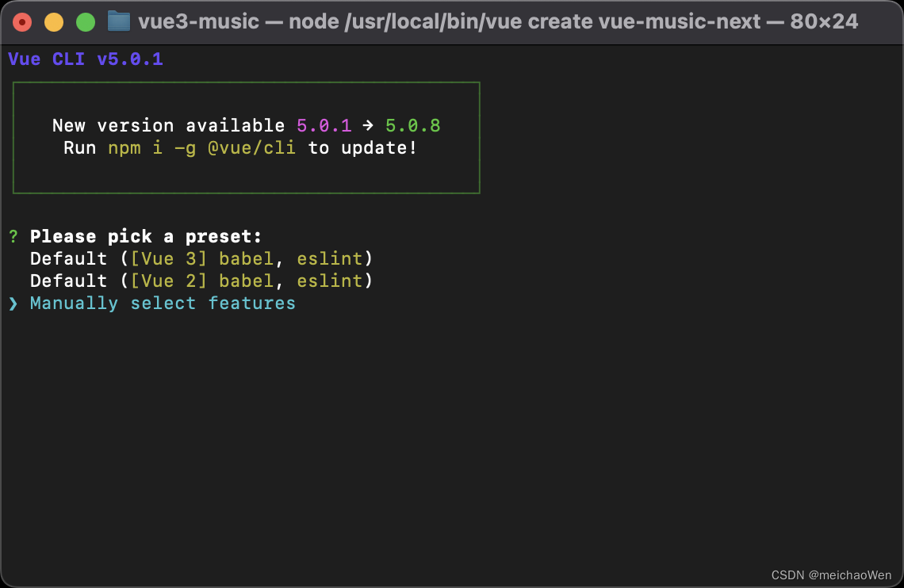This screenshot has height=588, width=904.
Task: Click the green zoom button
Action: pyautogui.click(x=85, y=21)
